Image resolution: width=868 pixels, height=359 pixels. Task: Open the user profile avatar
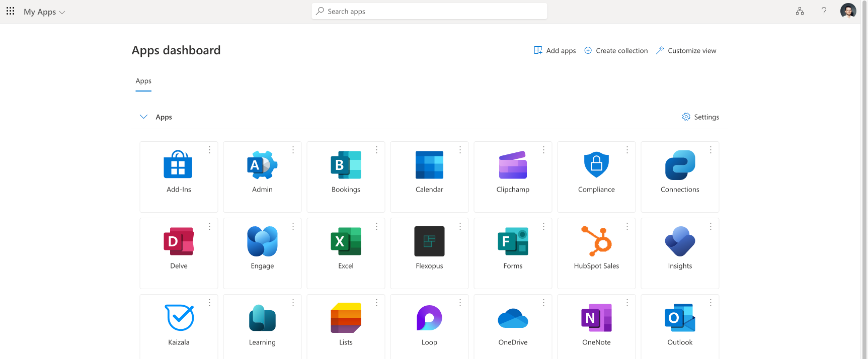click(x=848, y=11)
